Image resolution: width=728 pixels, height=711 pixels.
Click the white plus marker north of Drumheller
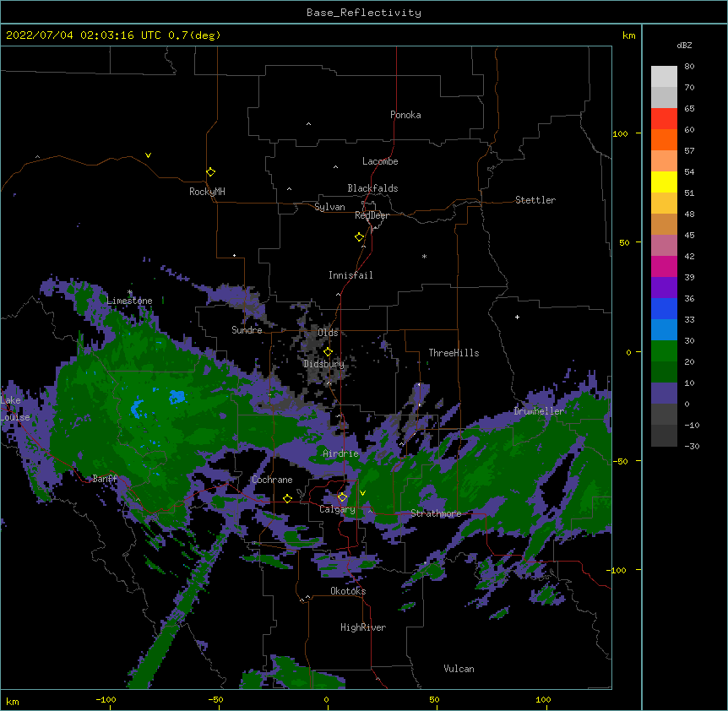pos(517,317)
